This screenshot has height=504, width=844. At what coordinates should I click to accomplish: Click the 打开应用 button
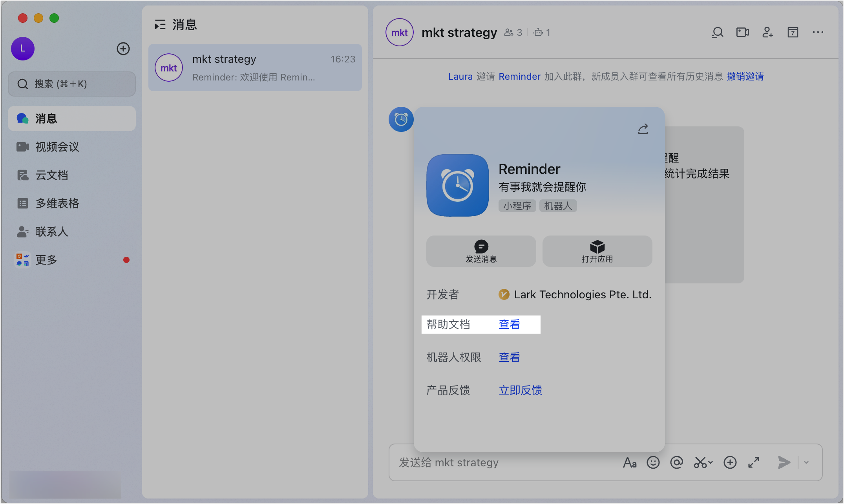[597, 251]
